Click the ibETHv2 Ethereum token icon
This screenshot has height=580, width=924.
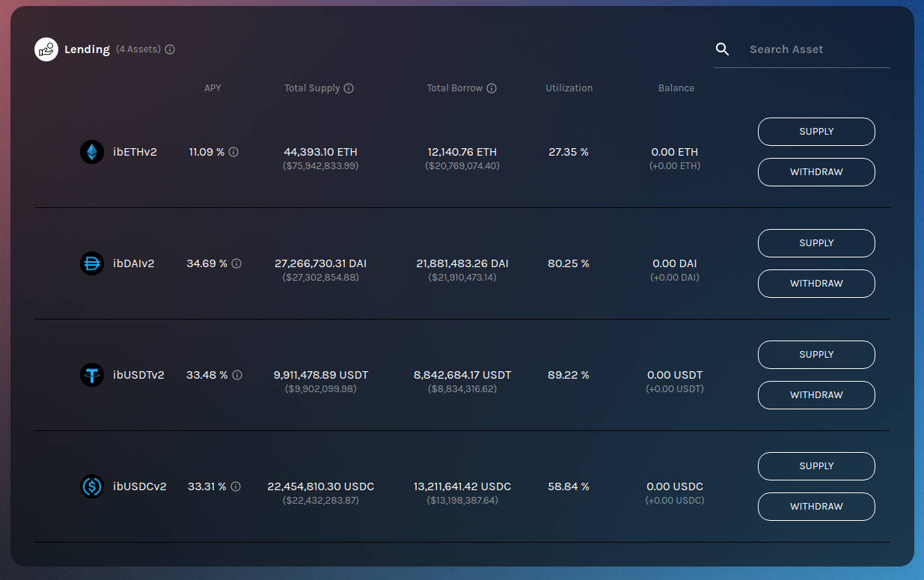(92, 152)
